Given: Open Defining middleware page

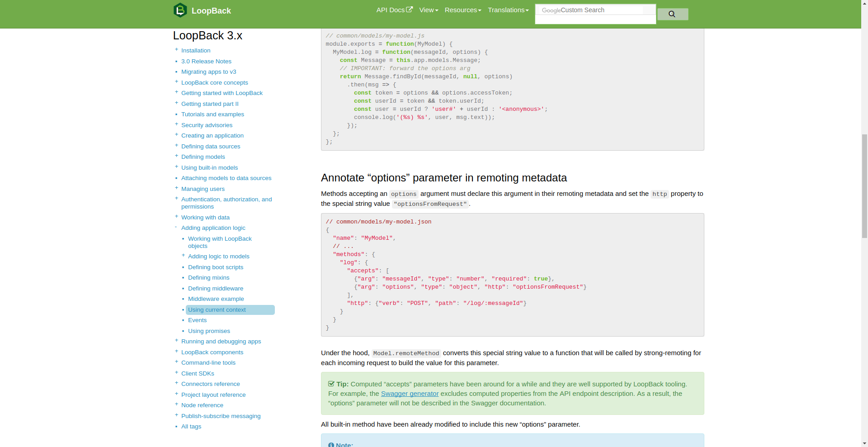Looking at the screenshot, I should click(216, 288).
